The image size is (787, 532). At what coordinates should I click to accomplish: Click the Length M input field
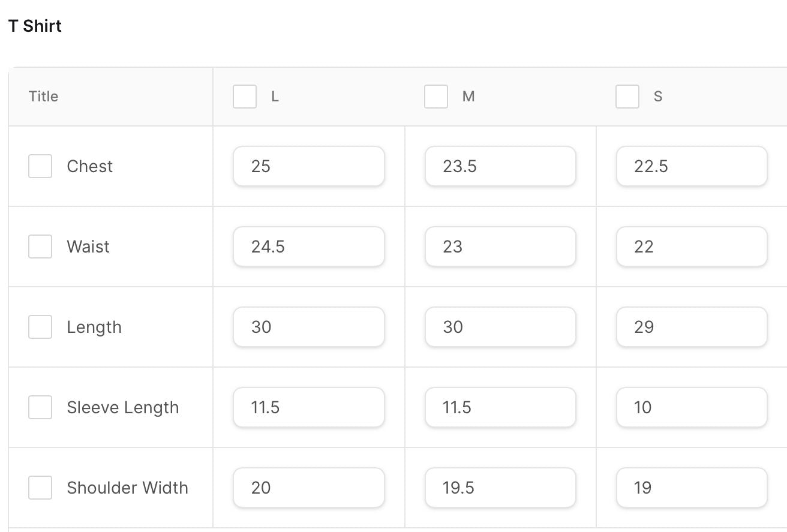500,327
